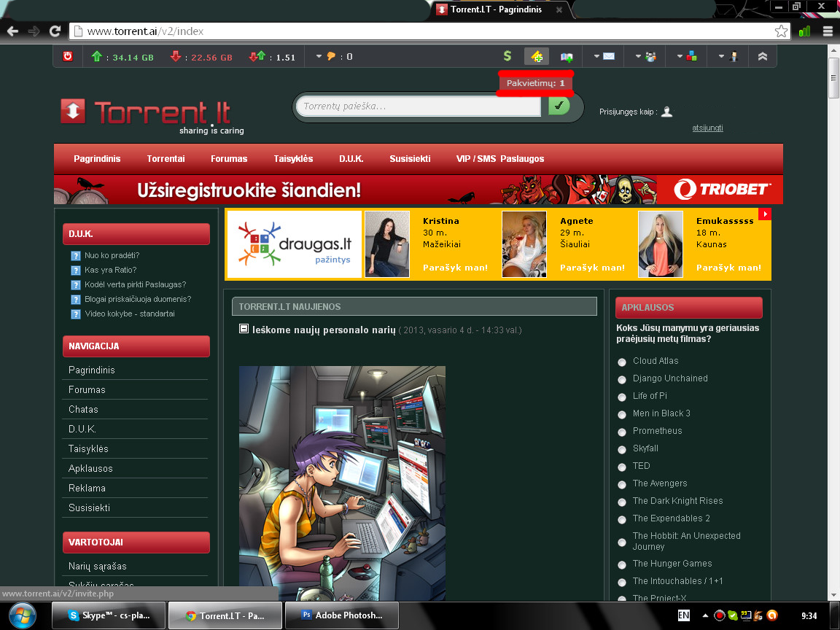This screenshot has height=630, width=840.
Task: Click the invite icon with plus sign
Action: [537, 56]
